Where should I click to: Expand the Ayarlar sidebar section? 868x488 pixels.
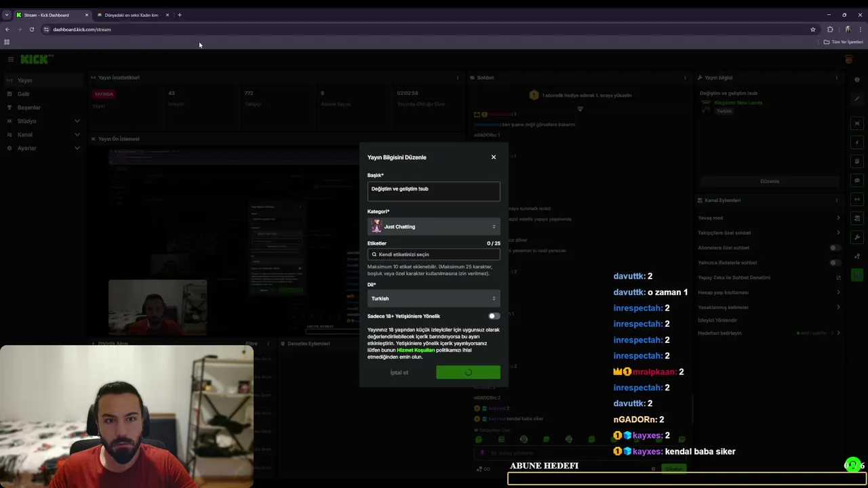43,148
